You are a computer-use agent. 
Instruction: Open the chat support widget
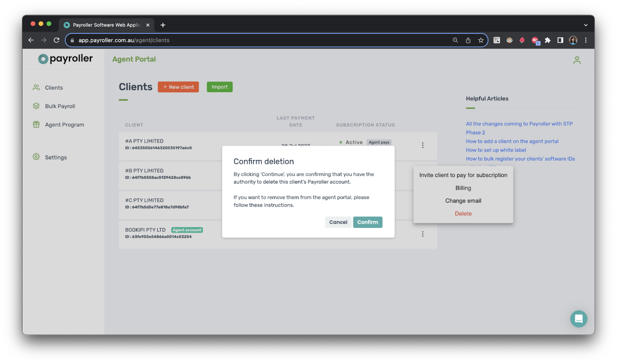click(x=578, y=319)
